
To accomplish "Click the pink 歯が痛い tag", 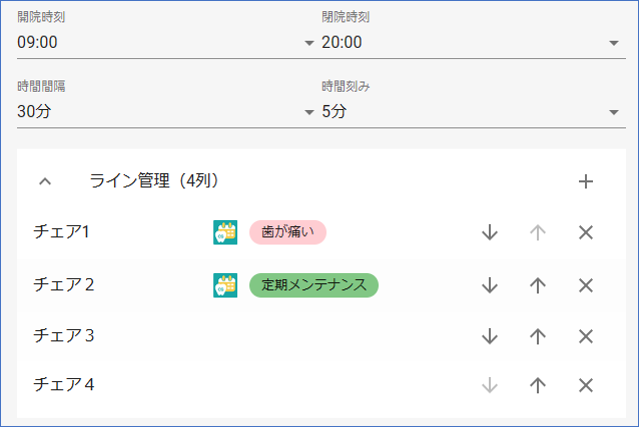I will point(287,232).
